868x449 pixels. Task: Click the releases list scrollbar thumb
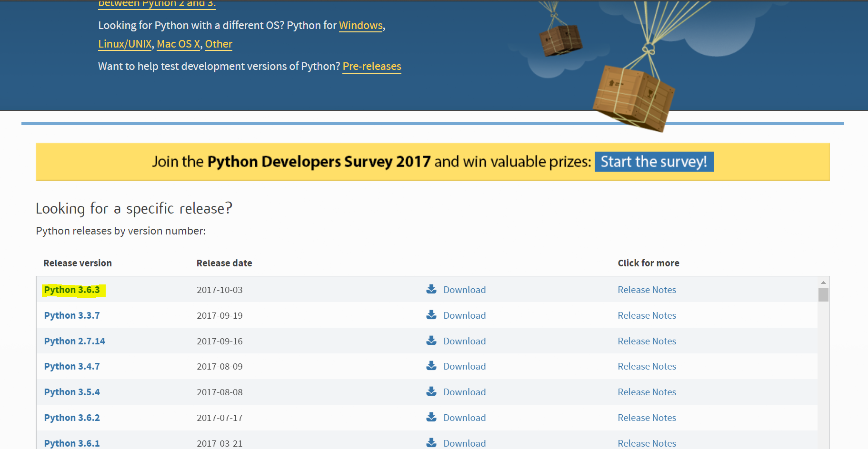(x=823, y=295)
